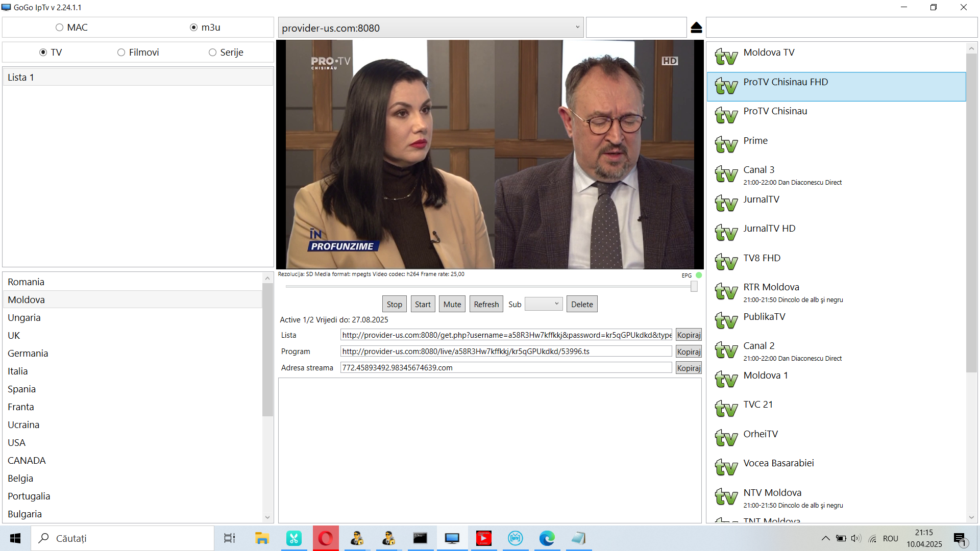Expand the provider-us.com:8080 dropdown
980x551 pixels.
tap(577, 28)
